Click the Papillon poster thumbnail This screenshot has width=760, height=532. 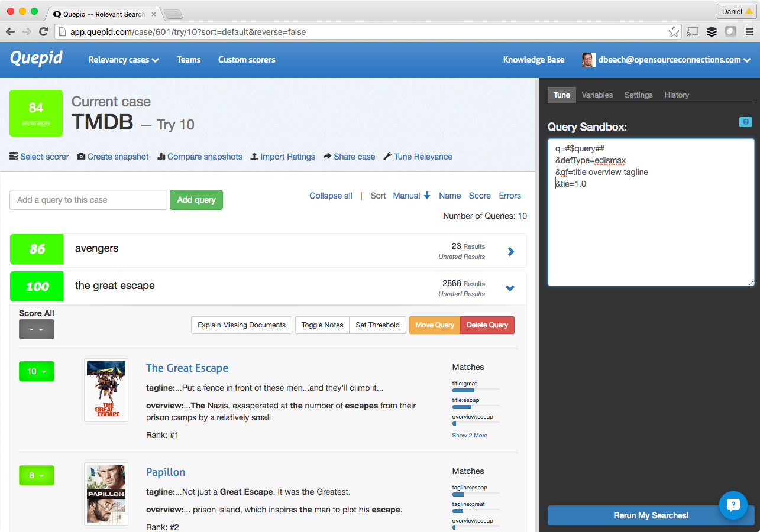point(106,494)
